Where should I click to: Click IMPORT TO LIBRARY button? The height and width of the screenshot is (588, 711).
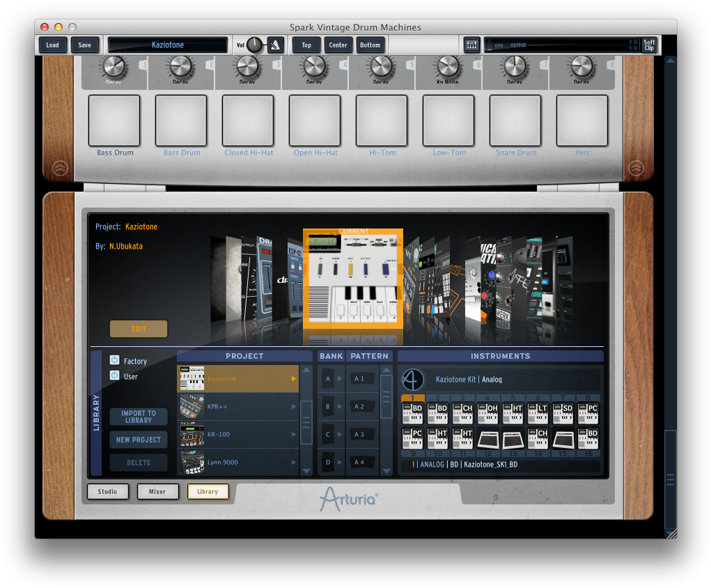(x=139, y=417)
